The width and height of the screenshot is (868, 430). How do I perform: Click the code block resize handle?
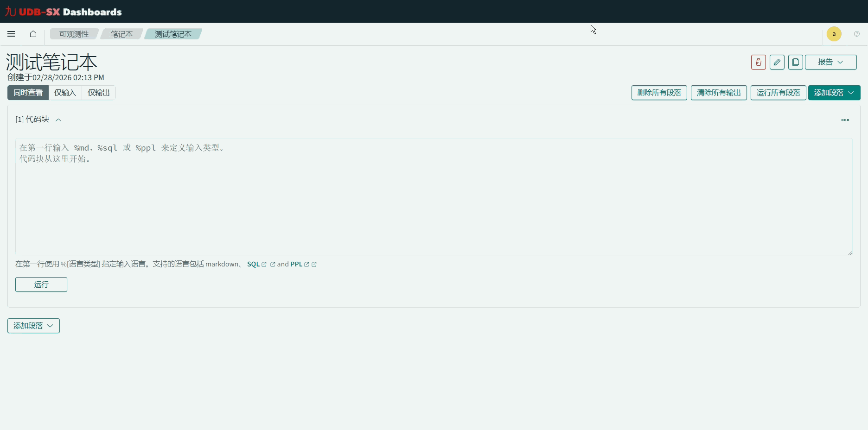click(850, 253)
